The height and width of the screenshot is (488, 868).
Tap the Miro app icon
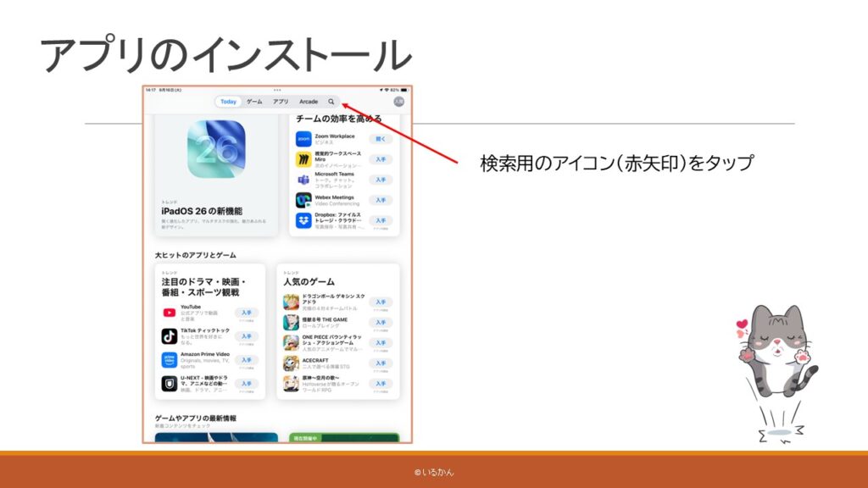point(303,159)
